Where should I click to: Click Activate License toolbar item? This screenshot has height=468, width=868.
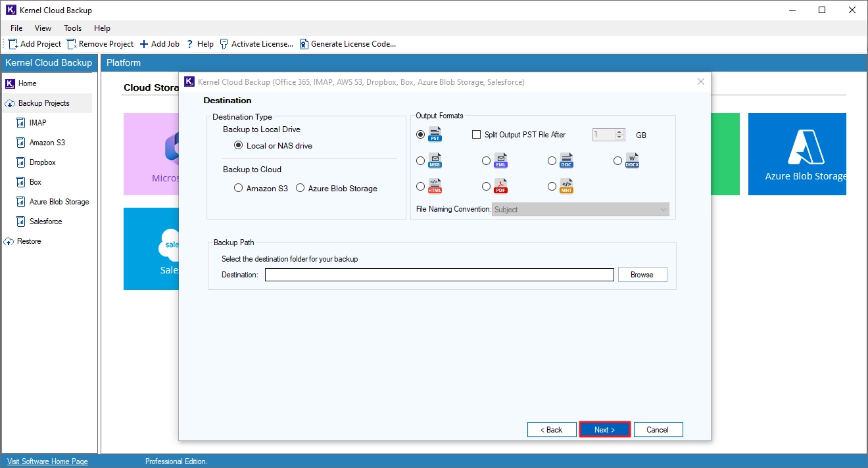pyautogui.click(x=256, y=44)
